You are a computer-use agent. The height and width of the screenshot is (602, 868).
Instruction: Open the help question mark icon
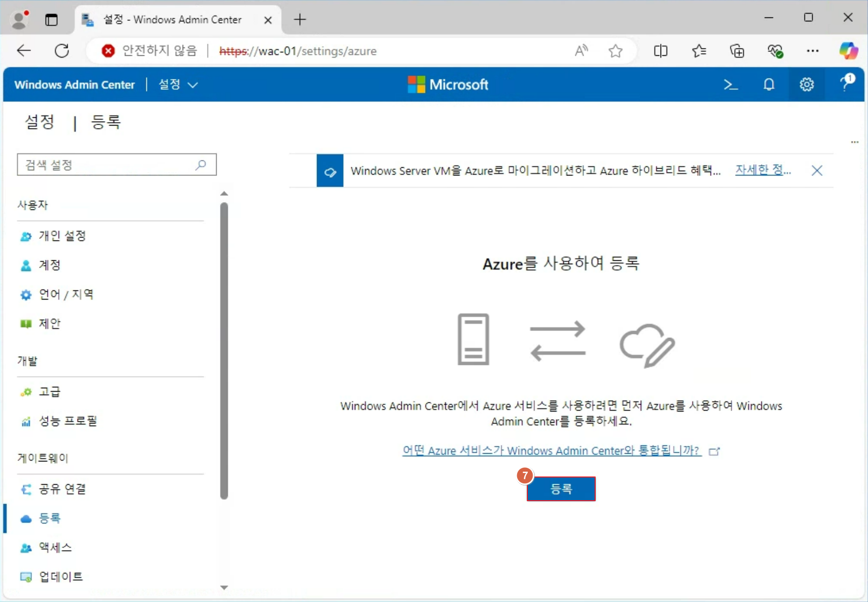847,82
